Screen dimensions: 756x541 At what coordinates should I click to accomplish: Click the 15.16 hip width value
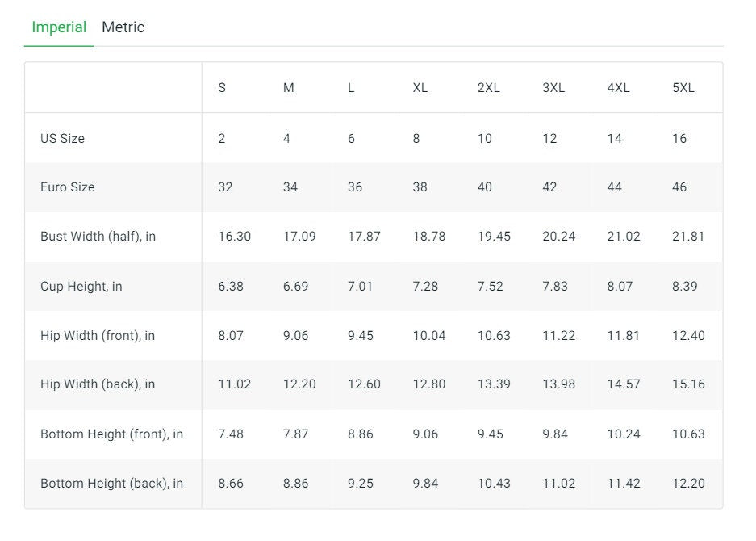688,384
